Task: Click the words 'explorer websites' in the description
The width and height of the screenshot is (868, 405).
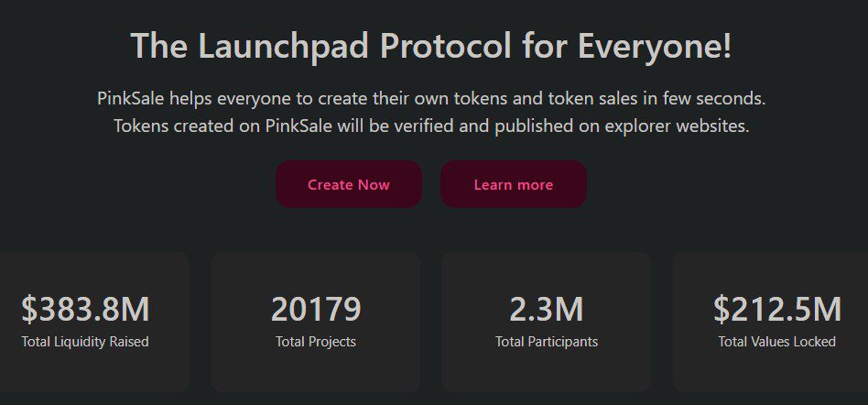Action: coord(686,126)
